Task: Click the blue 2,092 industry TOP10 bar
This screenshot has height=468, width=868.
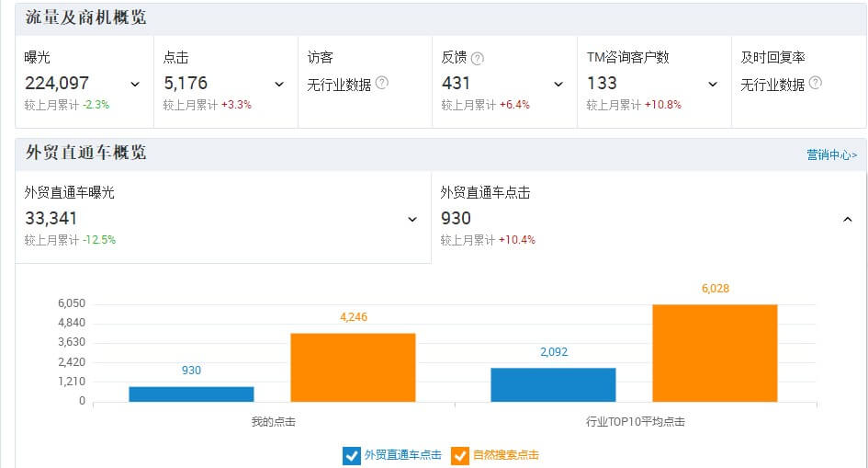Action: (x=553, y=385)
